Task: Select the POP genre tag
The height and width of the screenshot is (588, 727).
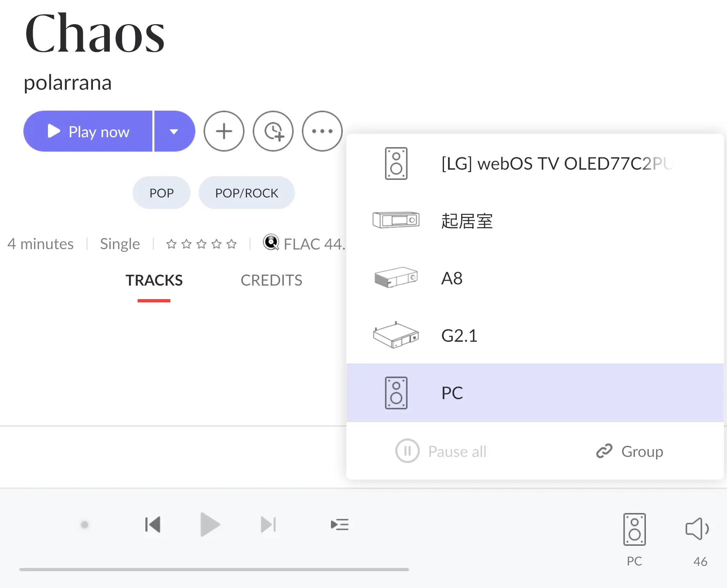Action: [161, 193]
